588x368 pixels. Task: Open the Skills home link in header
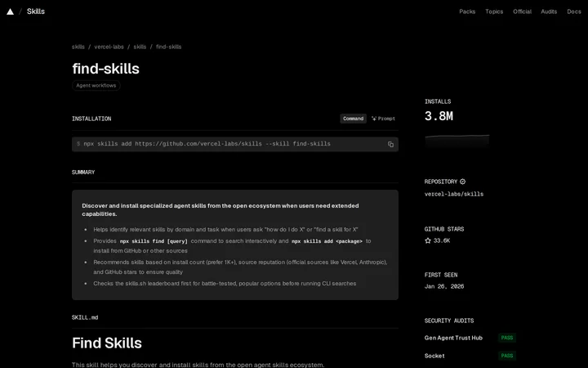coord(36,11)
